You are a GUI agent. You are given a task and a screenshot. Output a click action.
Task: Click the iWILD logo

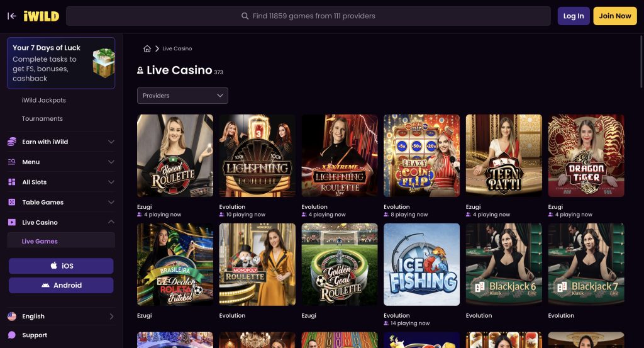pos(41,16)
